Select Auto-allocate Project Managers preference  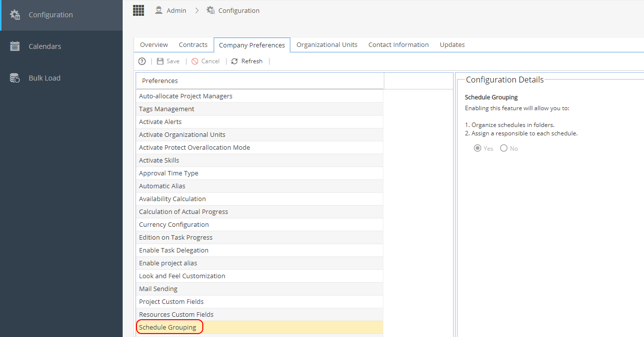coord(259,96)
